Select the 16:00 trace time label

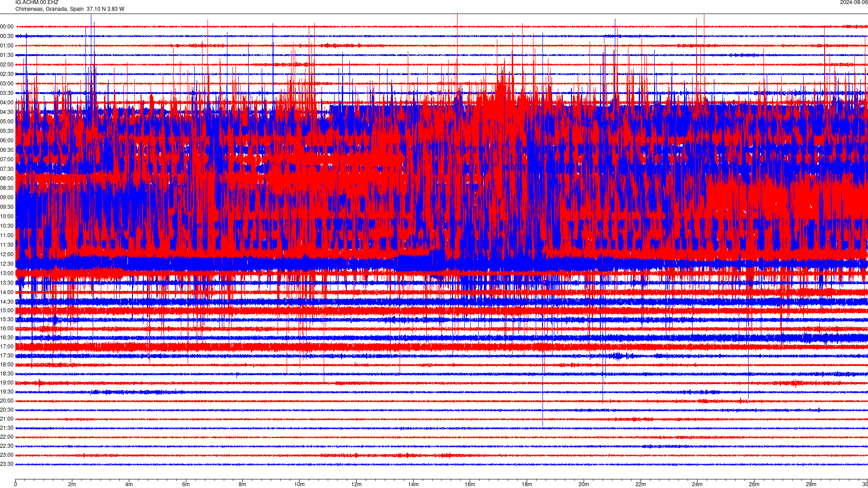pos(7,328)
